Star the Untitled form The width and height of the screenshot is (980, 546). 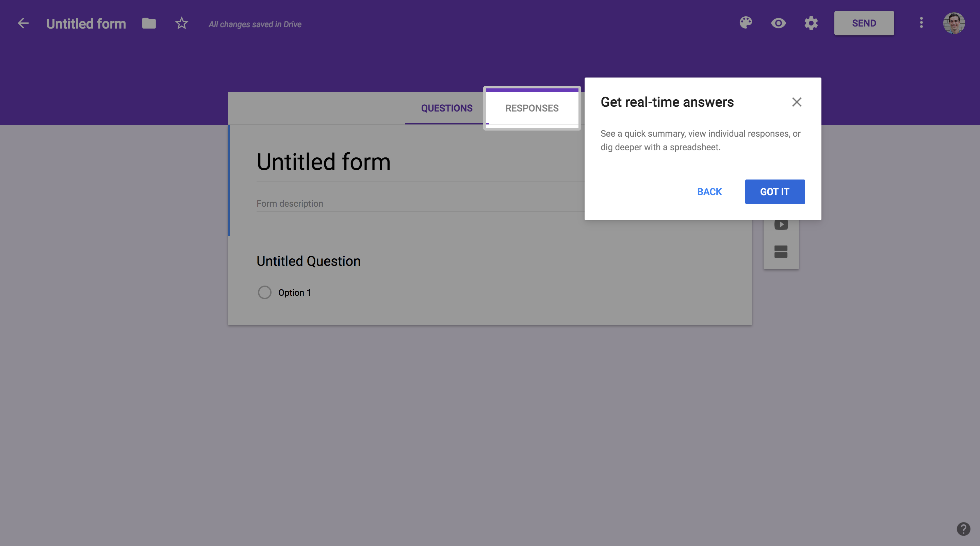[x=181, y=23]
